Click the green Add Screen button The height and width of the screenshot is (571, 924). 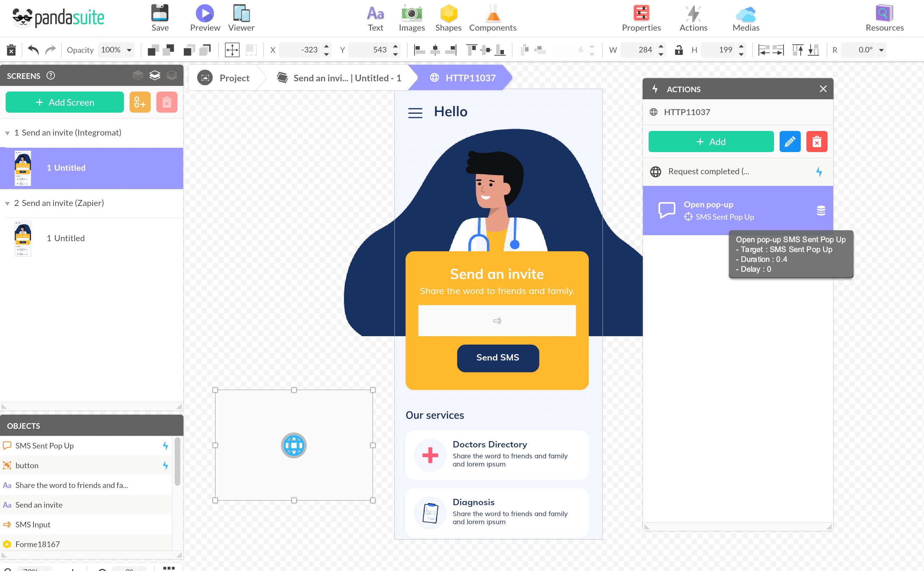pyautogui.click(x=64, y=102)
